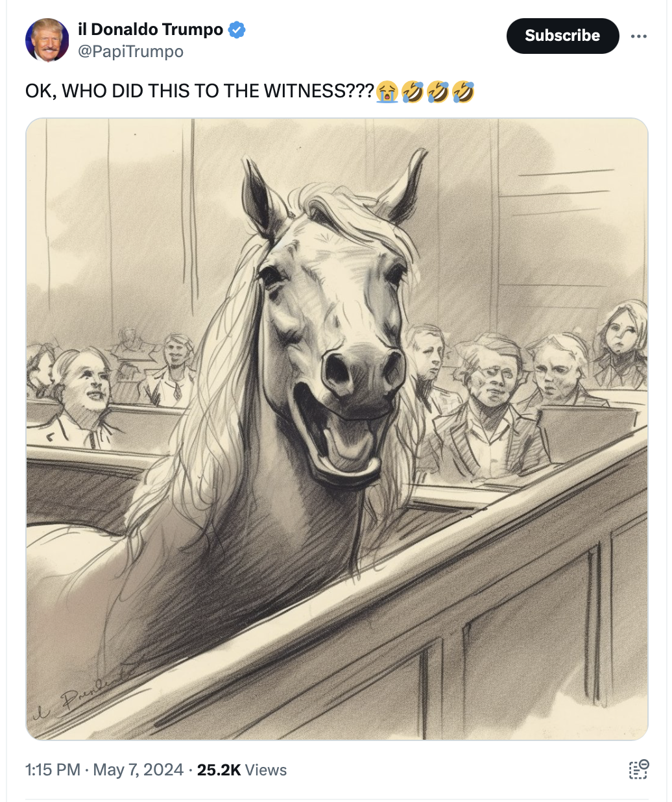Open the display name il Donaldo Trumpo
Image resolution: width=672 pixels, height=802 pixels.
(x=150, y=30)
